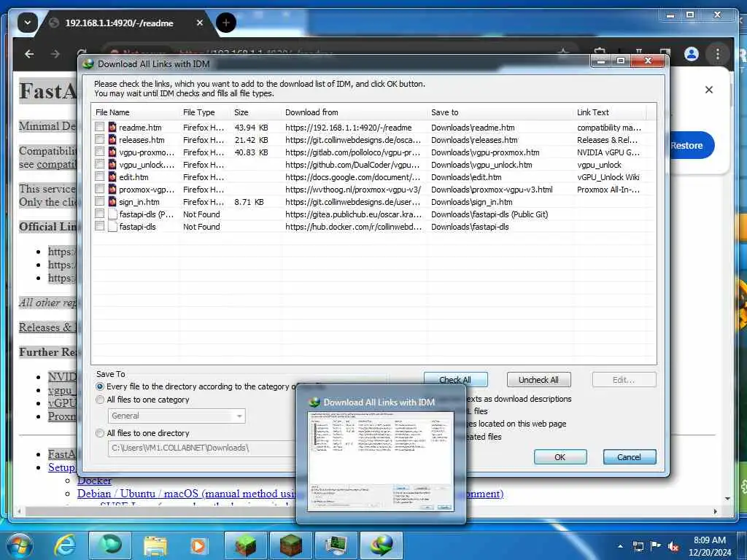Check the fastapi-dls (P... row checkbox
Viewport: 747px width, 560px height.
[99, 214]
